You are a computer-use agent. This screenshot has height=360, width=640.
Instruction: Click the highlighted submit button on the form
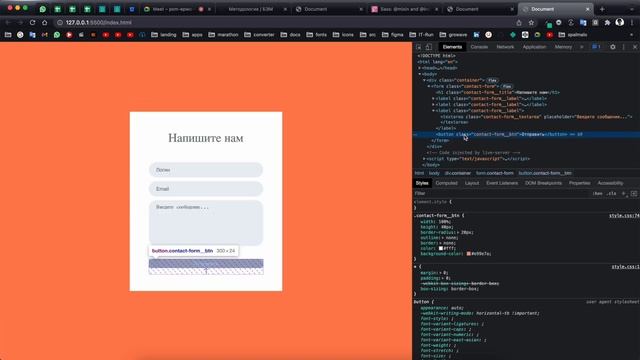tap(206, 264)
